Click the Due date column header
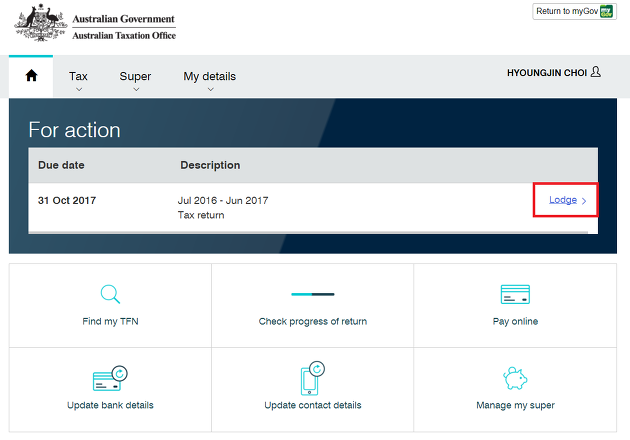This screenshot has width=630, height=440. [61, 165]
